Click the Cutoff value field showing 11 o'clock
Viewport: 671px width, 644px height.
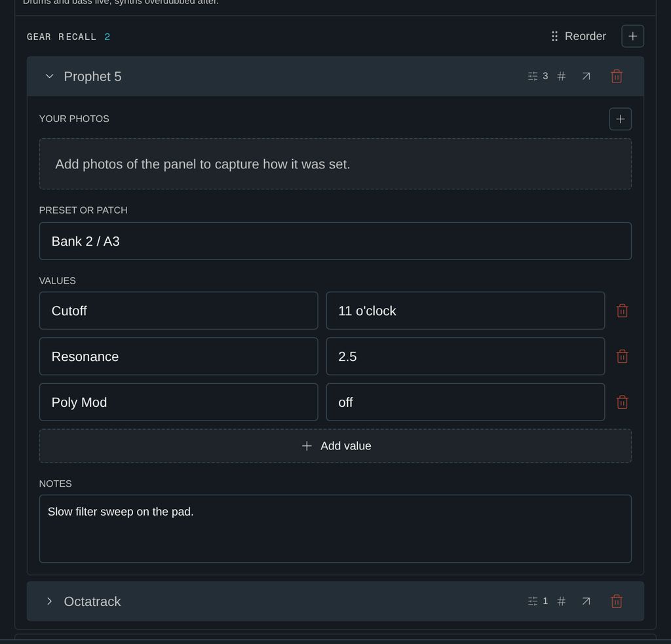(x=465, y=311)
